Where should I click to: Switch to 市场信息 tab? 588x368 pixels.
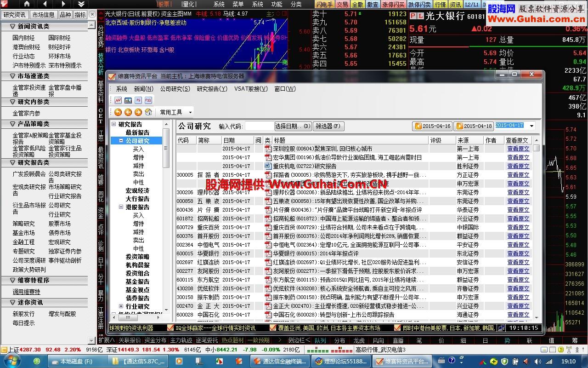[x=44, y=15]
